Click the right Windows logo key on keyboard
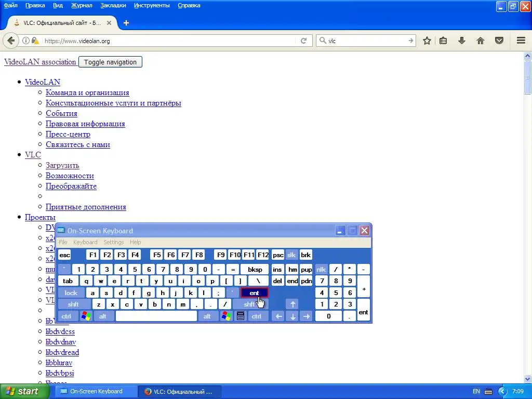Screen dimensions: 532x399 [226, 316]
